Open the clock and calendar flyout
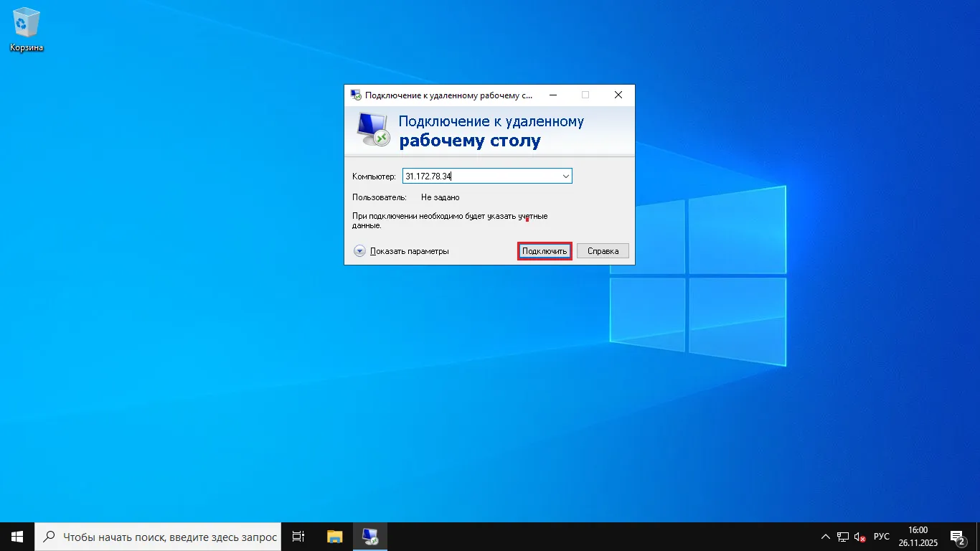This screenshot has height=551, width=980. click(x=918, y=537)
